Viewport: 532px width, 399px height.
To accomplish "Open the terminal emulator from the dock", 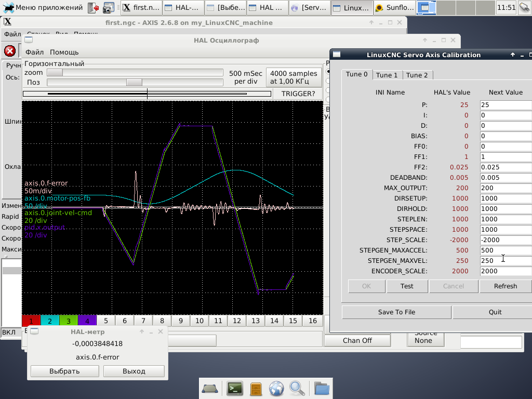I will 235,388.
